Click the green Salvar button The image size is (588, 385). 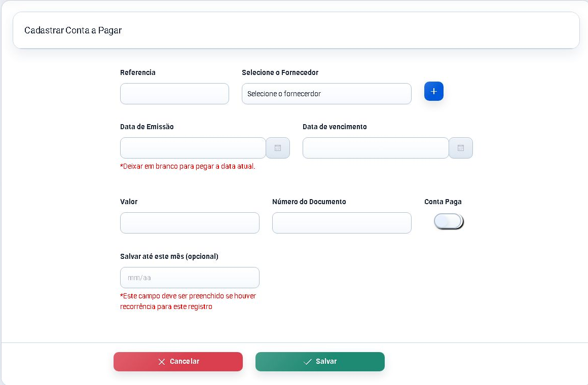pos(320,361)
